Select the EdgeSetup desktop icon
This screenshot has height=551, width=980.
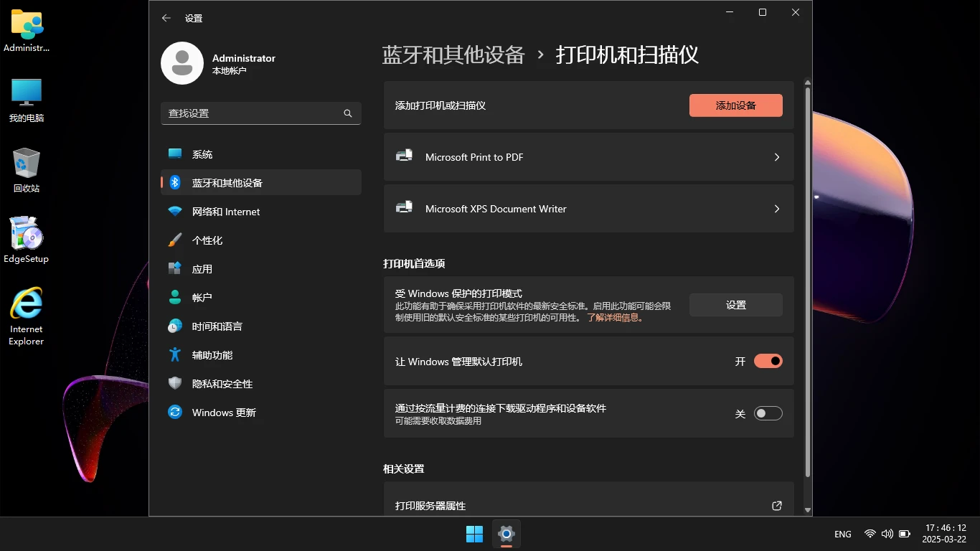pyautogui.click(x=27, y=240)
